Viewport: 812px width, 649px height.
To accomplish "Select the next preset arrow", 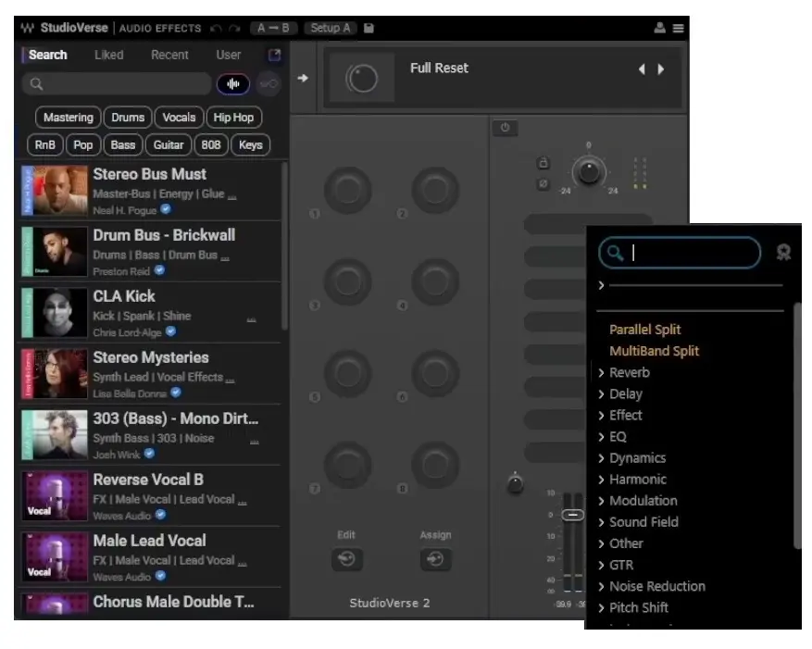I will [661, 69].
